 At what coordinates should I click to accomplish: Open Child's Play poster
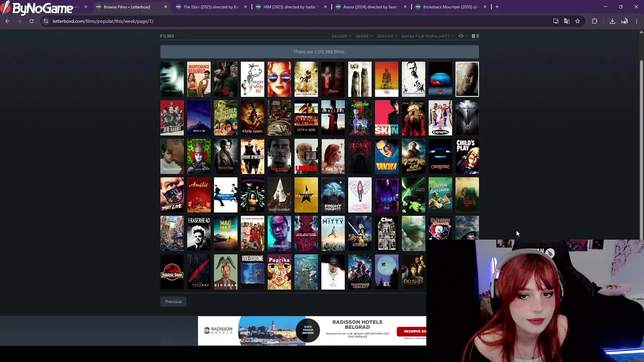coord(467,156)
